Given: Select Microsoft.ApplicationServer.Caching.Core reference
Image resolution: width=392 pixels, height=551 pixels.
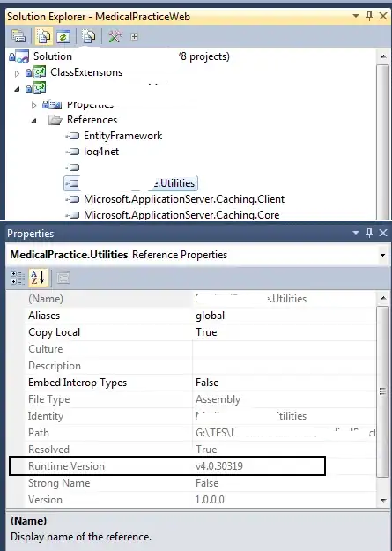Looking at the screenshot, I should click(181, 215).
